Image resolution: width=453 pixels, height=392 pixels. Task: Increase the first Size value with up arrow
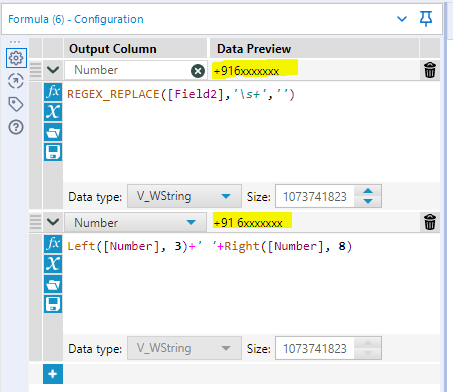(368, 191)
